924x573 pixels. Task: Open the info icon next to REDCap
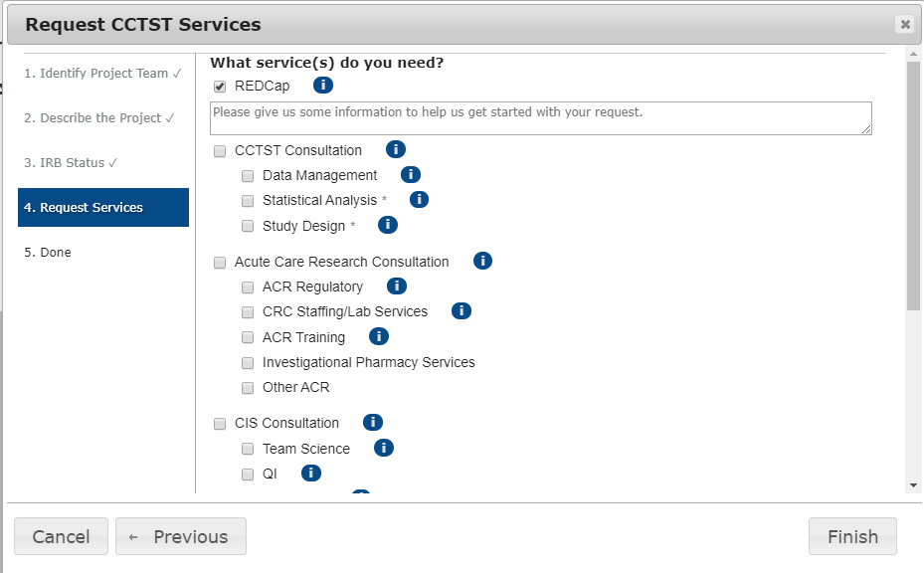[323, 85]
